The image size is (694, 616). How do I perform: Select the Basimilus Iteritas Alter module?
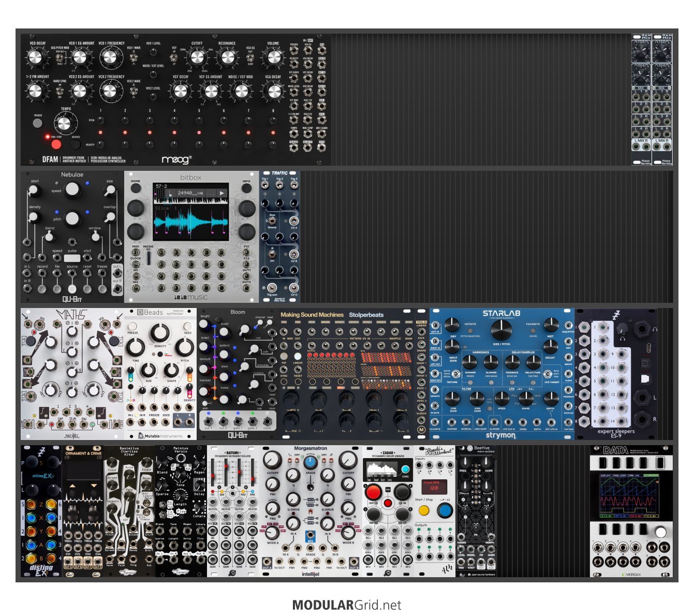129,511
